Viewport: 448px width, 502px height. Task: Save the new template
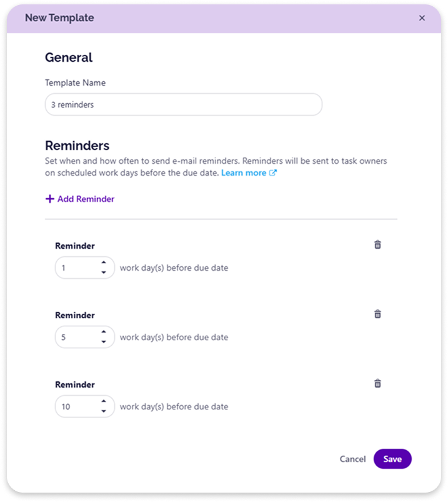392,459
